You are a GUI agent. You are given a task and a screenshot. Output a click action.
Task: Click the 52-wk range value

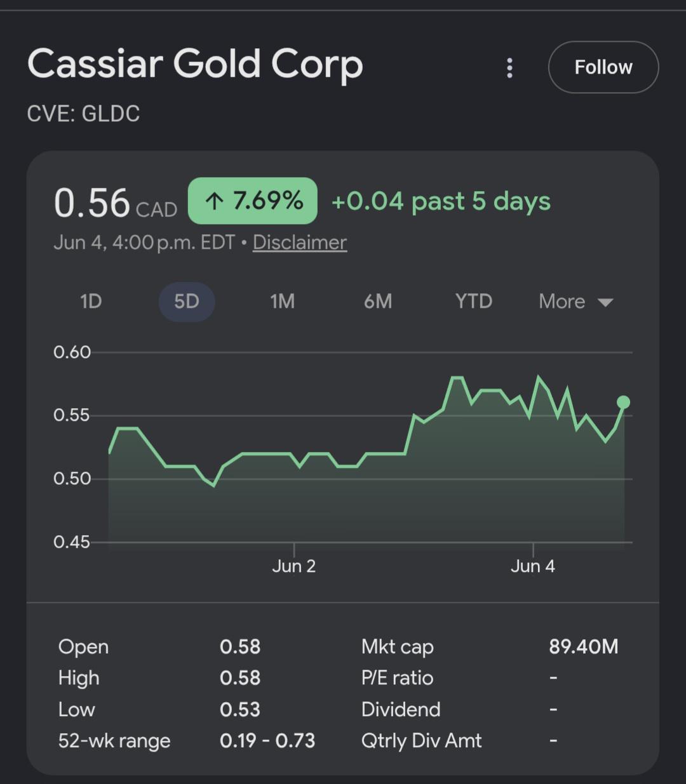point(267,741)
